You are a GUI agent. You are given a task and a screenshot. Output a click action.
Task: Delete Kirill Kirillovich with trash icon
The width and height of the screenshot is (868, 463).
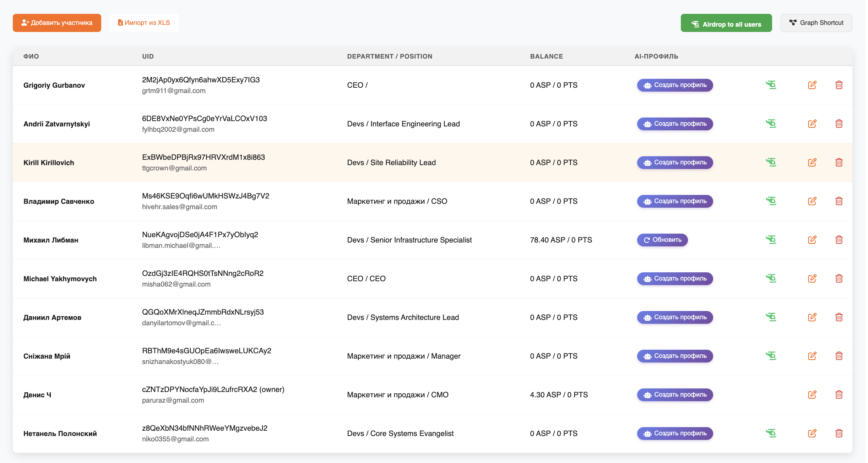(839, 162)
